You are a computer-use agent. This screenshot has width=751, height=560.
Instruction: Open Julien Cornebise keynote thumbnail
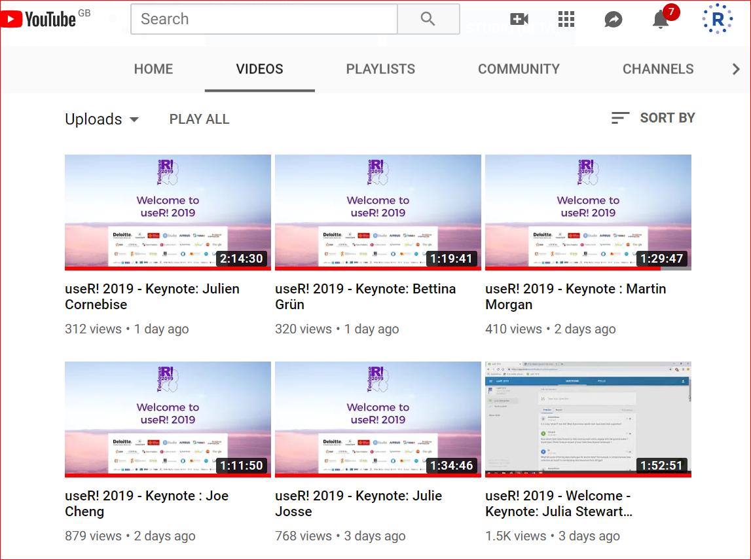tap(168, 212)
